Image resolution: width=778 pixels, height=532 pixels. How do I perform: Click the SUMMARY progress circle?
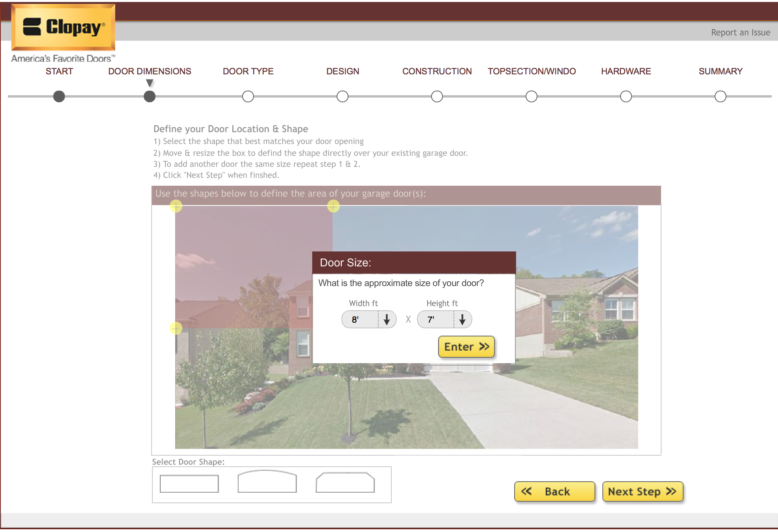tap(721, 96)
